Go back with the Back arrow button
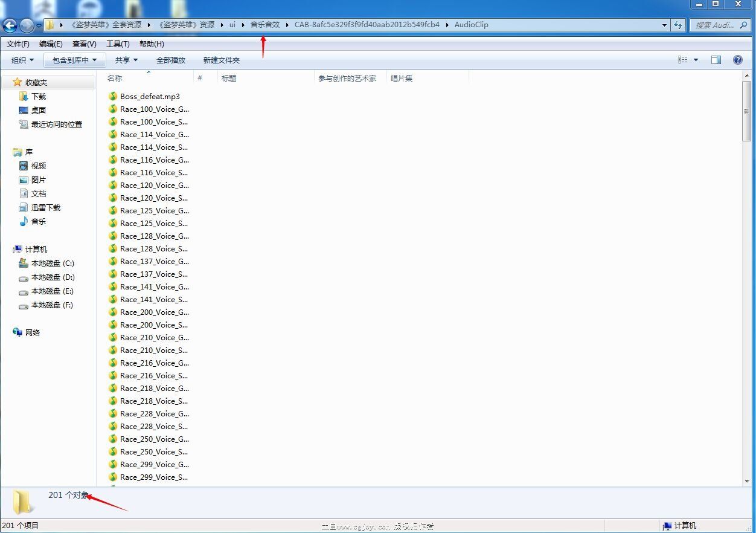This screenshot has width=756, height=533. [10, 25]
